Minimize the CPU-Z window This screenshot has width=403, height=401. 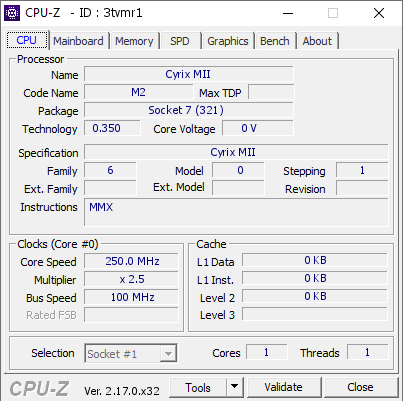click(288, 13)
